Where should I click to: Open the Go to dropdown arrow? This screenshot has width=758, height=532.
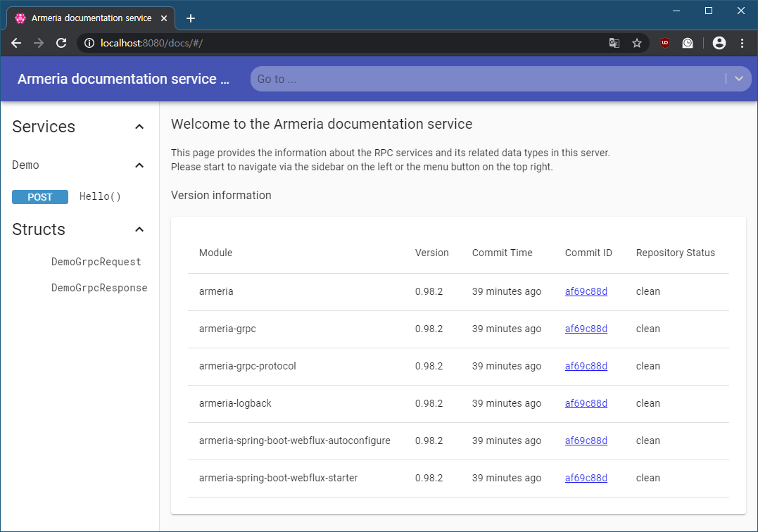(x=739, y=79)
